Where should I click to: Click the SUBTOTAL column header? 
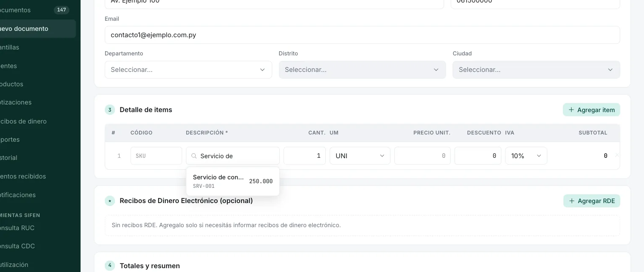click(x=593, y=133)
